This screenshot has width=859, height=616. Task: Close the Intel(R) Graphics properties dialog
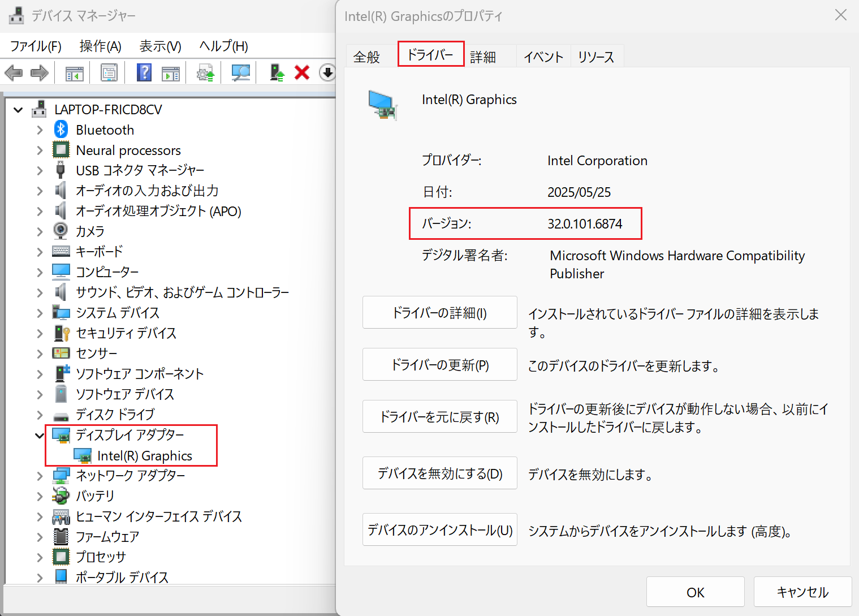841,15
